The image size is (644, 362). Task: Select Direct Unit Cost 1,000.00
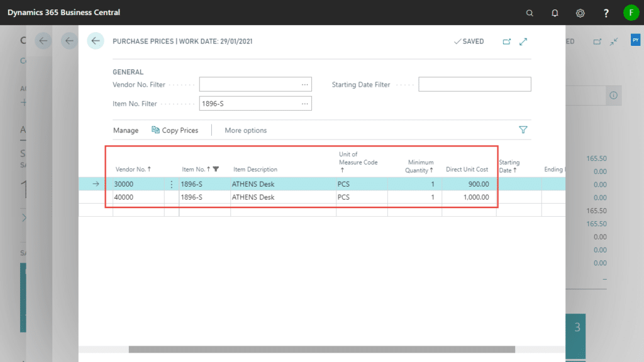469,197
